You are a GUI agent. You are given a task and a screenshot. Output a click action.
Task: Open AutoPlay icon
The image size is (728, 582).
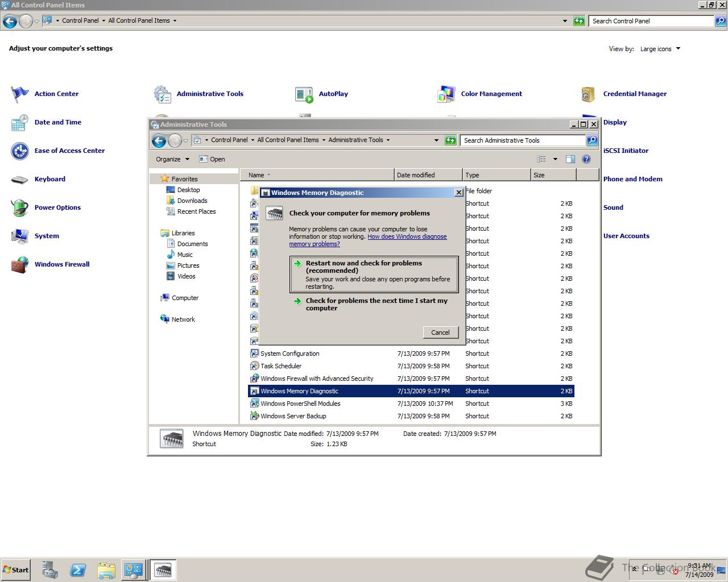pyautogui.click(x=304, y=94)
